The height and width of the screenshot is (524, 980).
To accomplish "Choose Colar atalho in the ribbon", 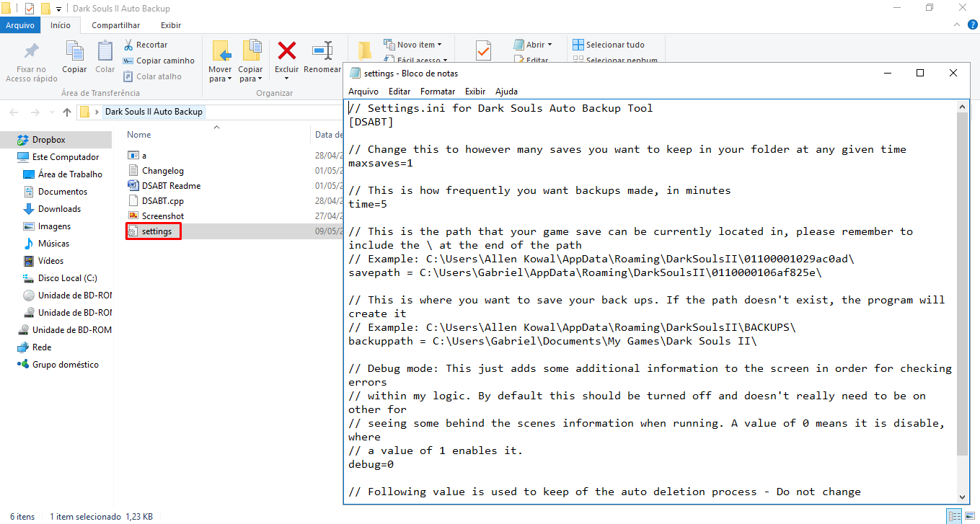I will click(x=152, y=76).
